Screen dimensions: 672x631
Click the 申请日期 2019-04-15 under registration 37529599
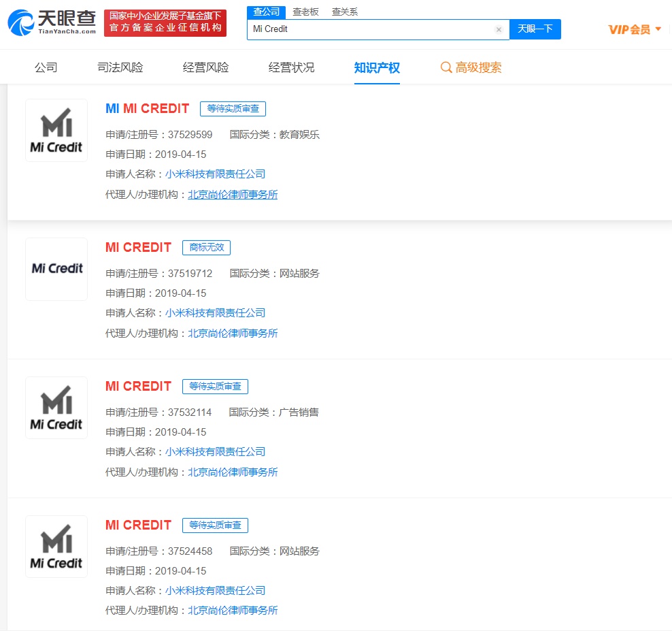click(156, 155)
